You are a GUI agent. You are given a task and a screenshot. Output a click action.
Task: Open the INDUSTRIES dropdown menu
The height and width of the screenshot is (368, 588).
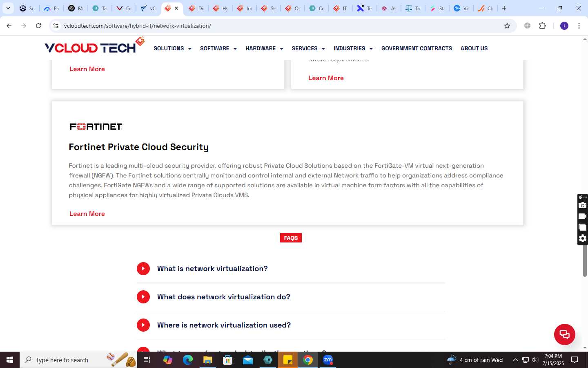[353, 48]
